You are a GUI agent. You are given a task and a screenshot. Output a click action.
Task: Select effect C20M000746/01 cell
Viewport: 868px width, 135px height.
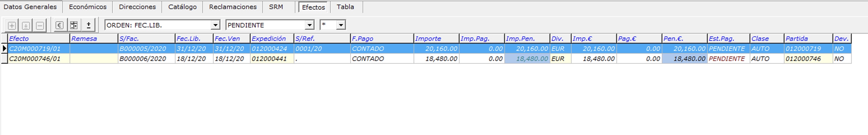click(38, 59)
